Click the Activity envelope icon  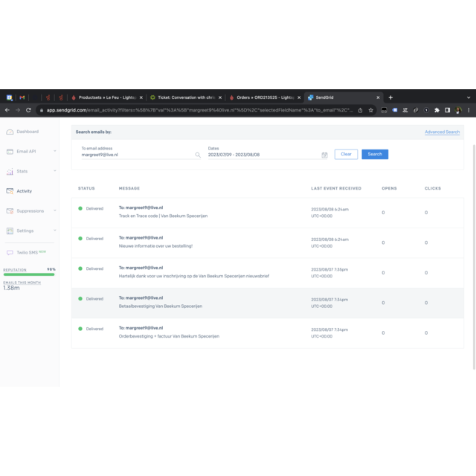[10, 191]
